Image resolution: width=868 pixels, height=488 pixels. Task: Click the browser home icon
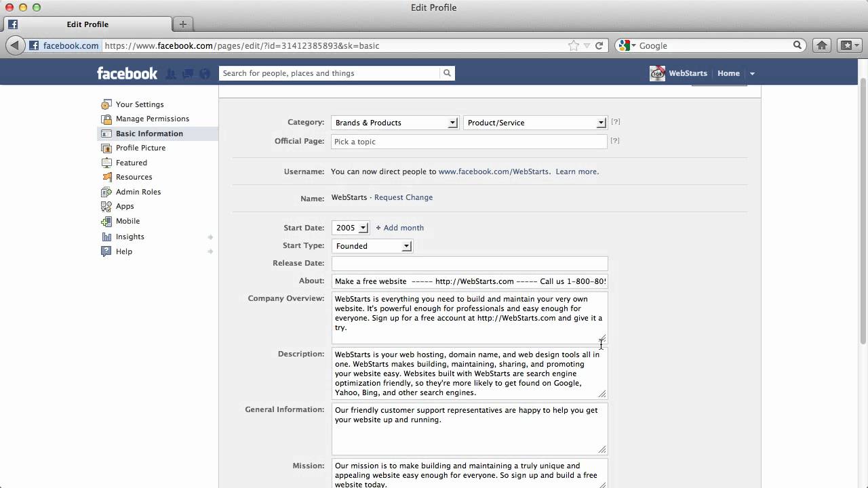tap(822, 45)
